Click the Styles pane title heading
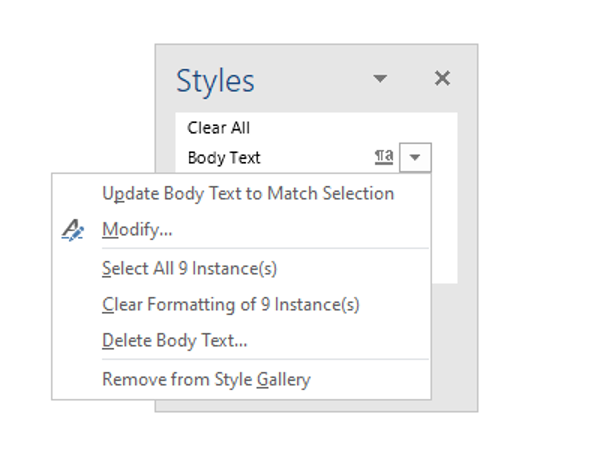Image resolution: width=596 pixels, height=452 pixels. [215, 81]
